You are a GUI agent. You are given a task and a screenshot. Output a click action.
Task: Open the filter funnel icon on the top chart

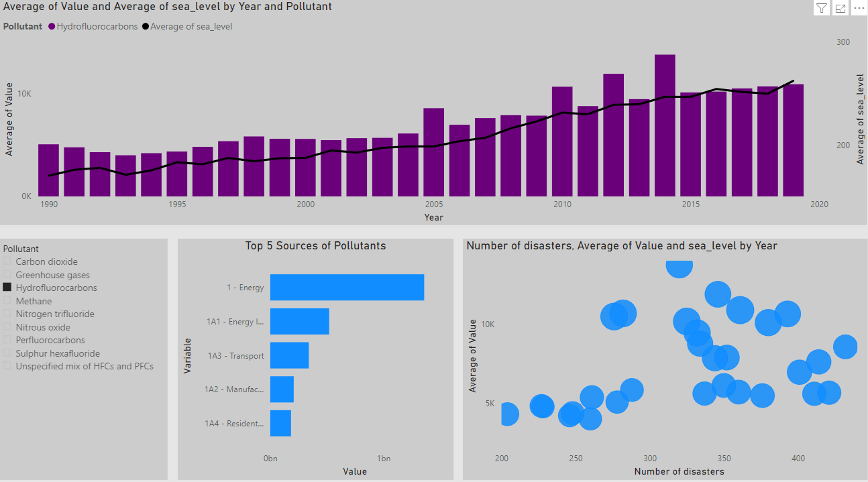click(x=821, y=7)
